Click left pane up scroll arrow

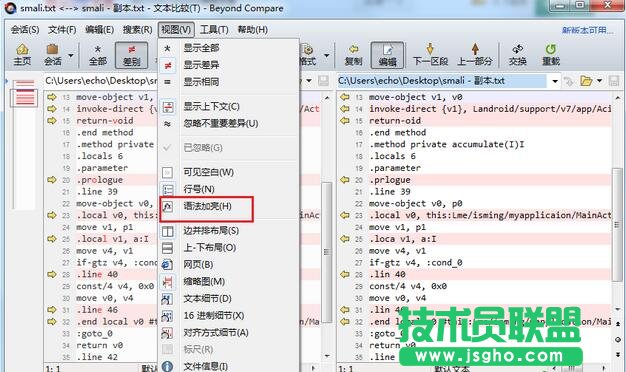click(x=327, y=97)
